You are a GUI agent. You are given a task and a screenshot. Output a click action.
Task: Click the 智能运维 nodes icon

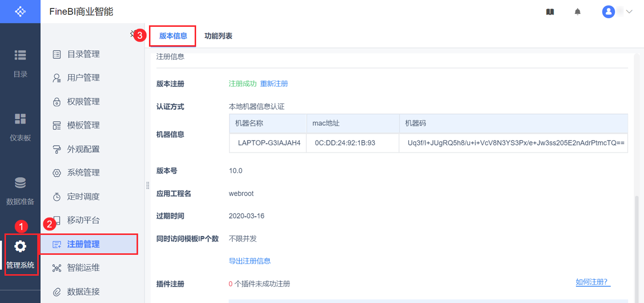(x=57, y=268)
